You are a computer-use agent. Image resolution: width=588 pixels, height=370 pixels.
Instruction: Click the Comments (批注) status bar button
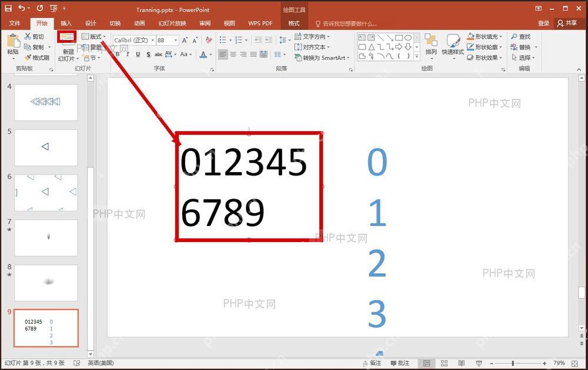(x=400, y=364)
